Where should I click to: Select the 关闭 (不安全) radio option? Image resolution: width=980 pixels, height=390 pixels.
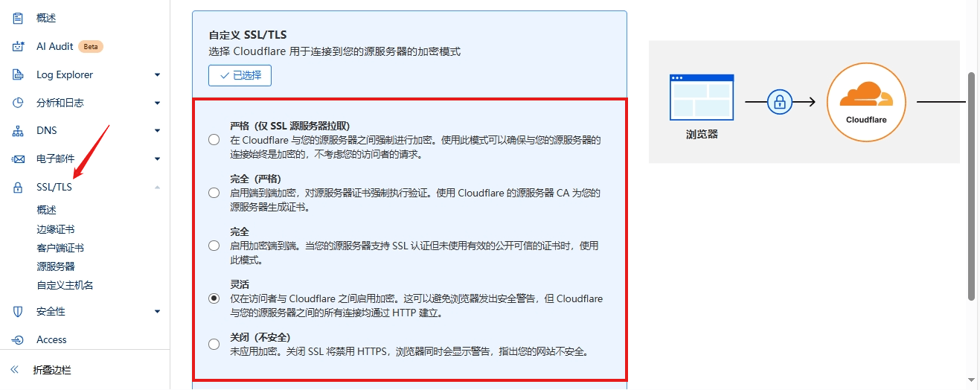point(214,344)
